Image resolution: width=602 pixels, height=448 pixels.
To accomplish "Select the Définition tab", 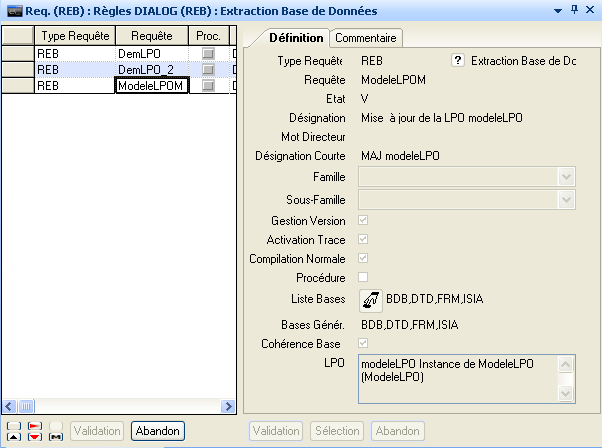I will click(x=296, y=37).
